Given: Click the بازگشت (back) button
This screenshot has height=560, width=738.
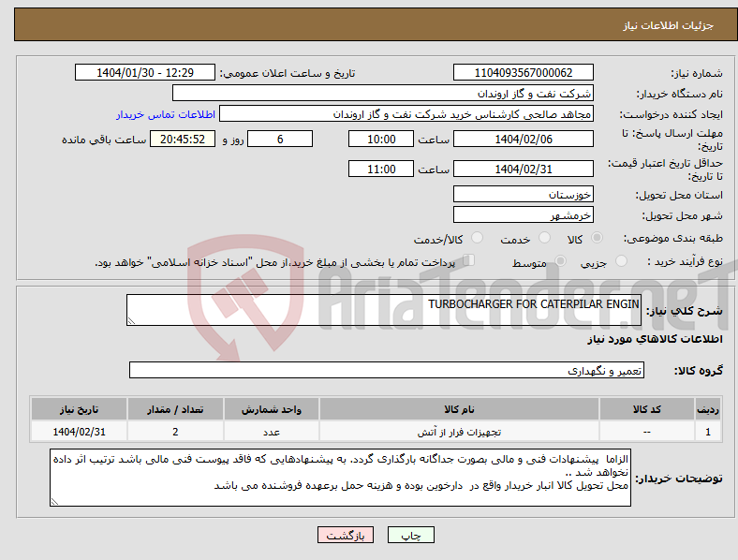Looking at the screenshot, I should coord(346,535).
